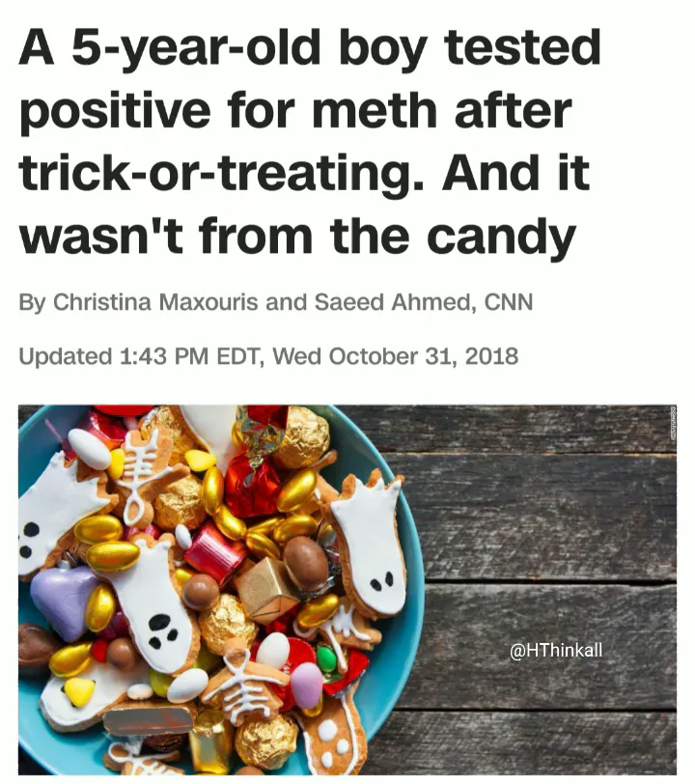Screen dimensions: 695x784
Task: Open the Halloween candy bowl photo
Action: (x=347, y=590)
